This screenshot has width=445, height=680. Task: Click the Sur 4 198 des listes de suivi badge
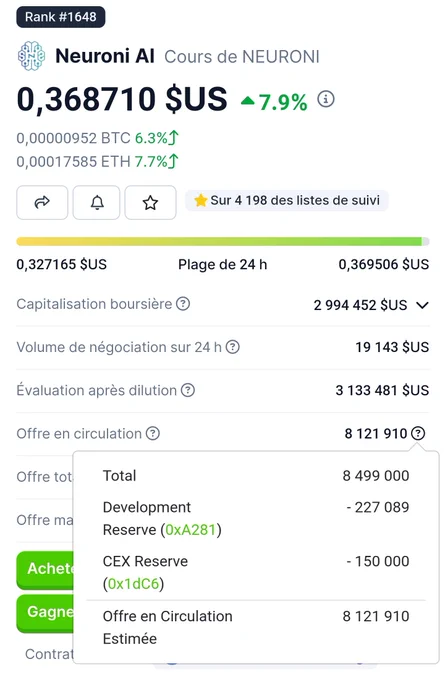coord(287,200)
